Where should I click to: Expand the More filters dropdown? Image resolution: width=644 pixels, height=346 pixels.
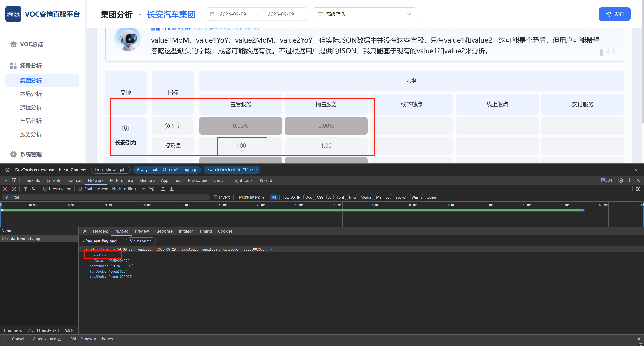pyautogui.click(x=252, y=197)
